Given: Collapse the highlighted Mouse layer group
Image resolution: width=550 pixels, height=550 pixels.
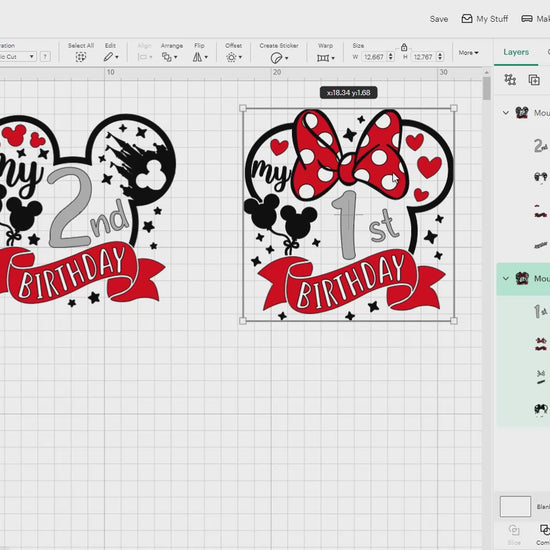Looking at the screenshot, I should point(505,278).
